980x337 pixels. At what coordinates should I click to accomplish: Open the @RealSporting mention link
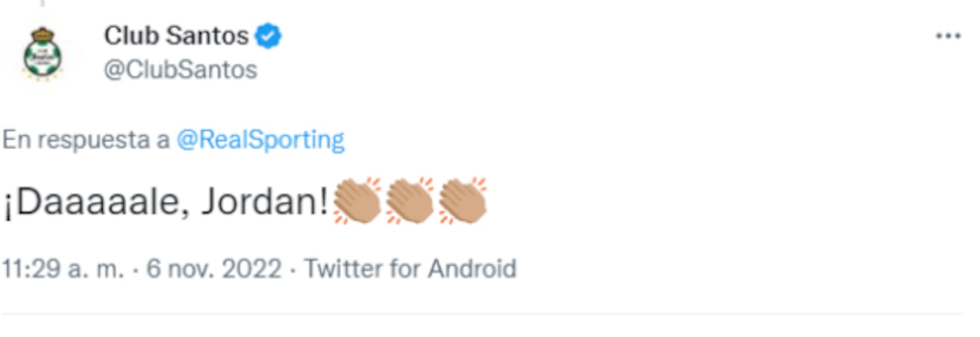(260, 140)
